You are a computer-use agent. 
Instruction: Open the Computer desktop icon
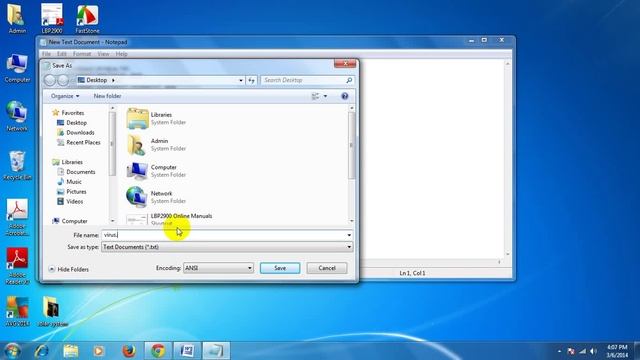click(x=17, y=68)
